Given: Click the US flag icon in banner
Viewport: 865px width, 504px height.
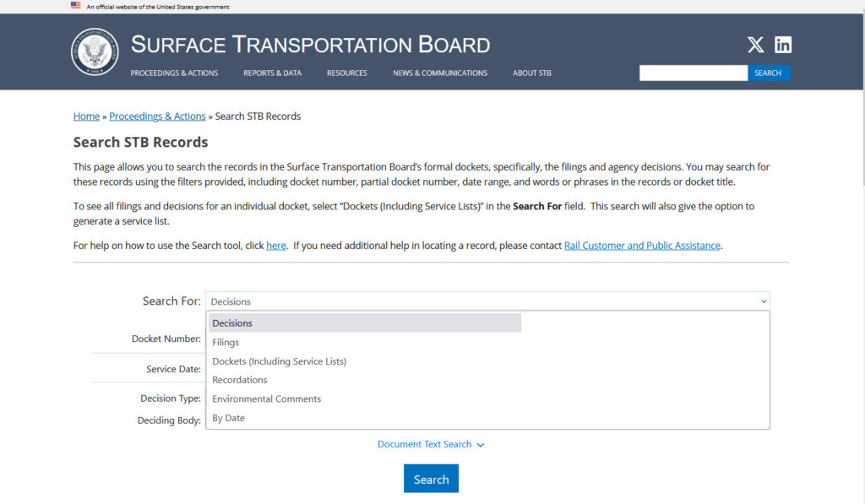Looking at the screenshot, I should 76,6.
